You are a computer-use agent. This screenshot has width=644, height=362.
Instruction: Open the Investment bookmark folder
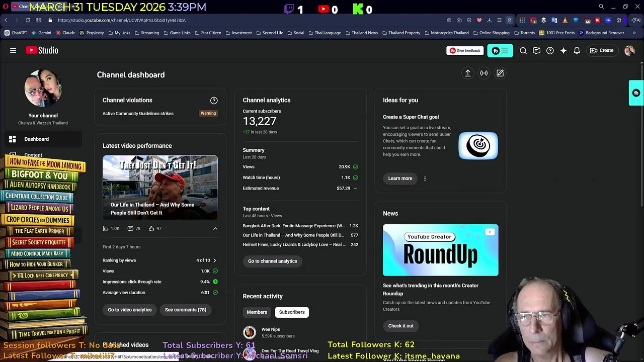tap(238, 33)
